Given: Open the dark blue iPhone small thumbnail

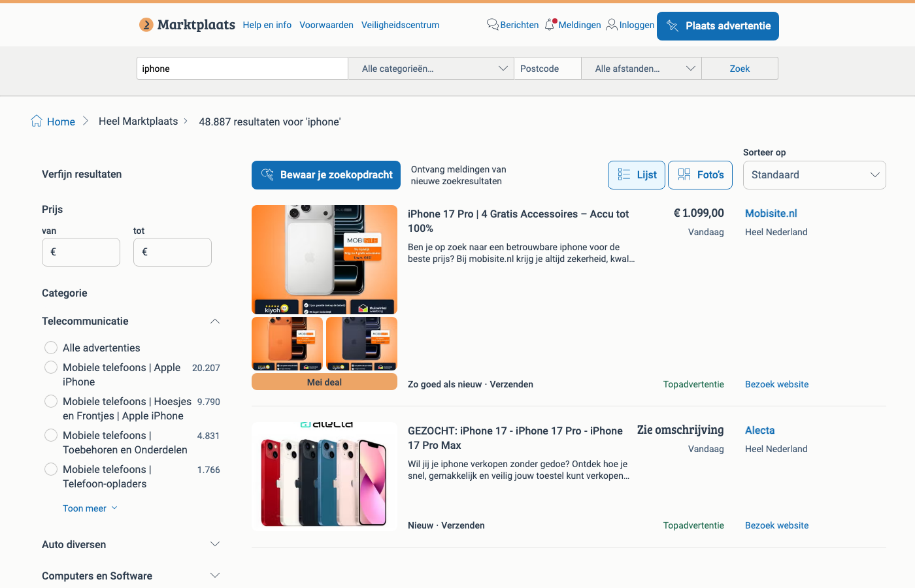Looking at the screenshot, I should pos(361,344).
